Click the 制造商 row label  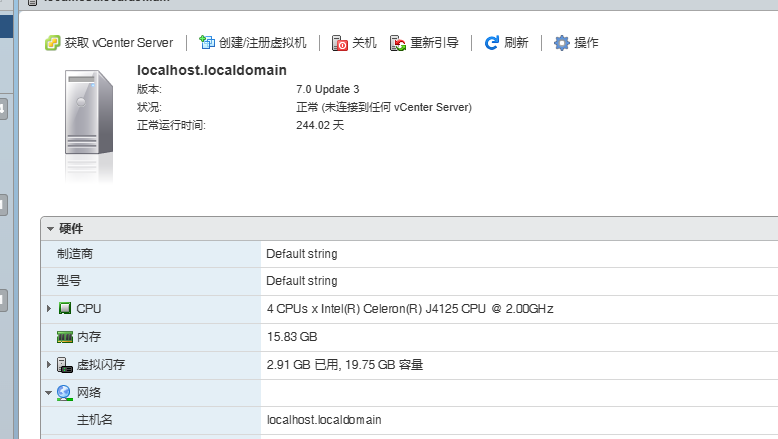(x=75, y=254)
